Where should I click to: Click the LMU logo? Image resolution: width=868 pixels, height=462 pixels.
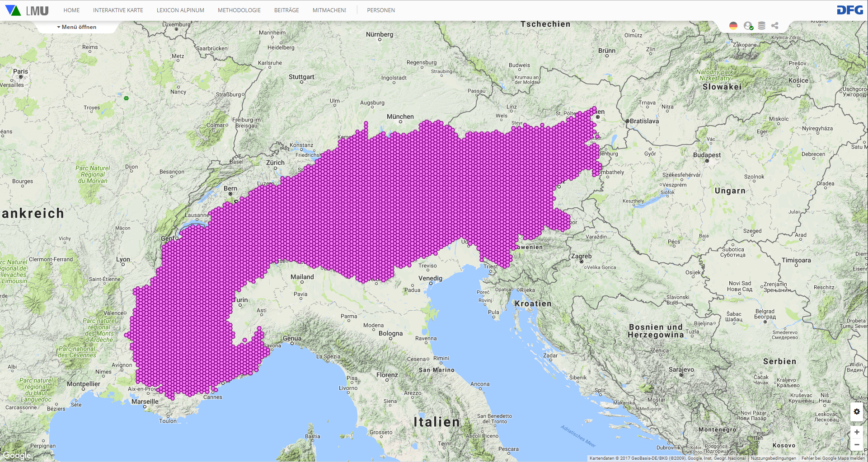tap(27, 10)
